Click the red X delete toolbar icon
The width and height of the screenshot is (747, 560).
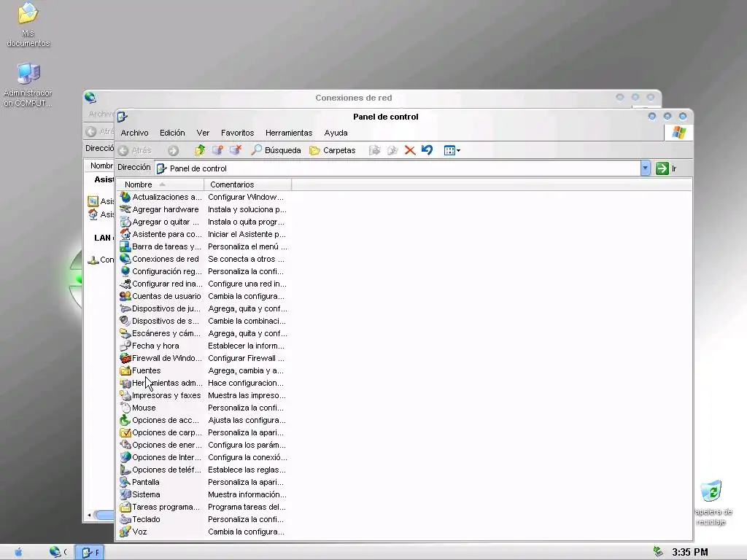[x=410, y=150]
